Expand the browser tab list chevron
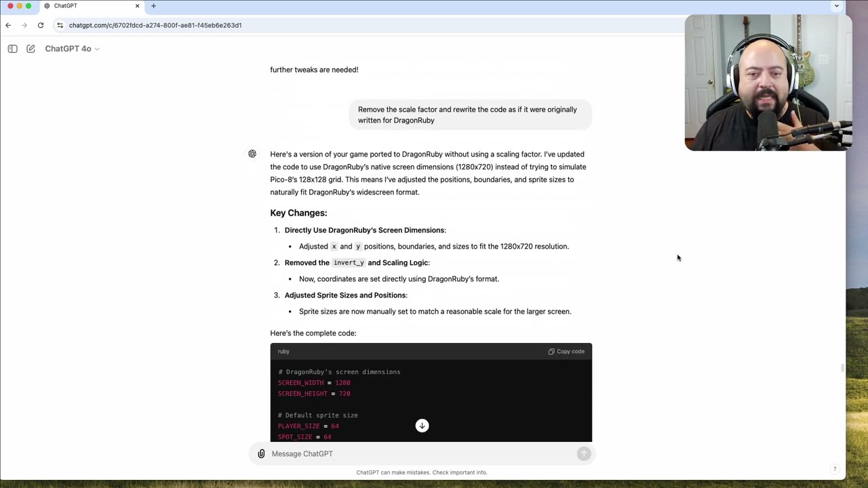 [837, 6]
